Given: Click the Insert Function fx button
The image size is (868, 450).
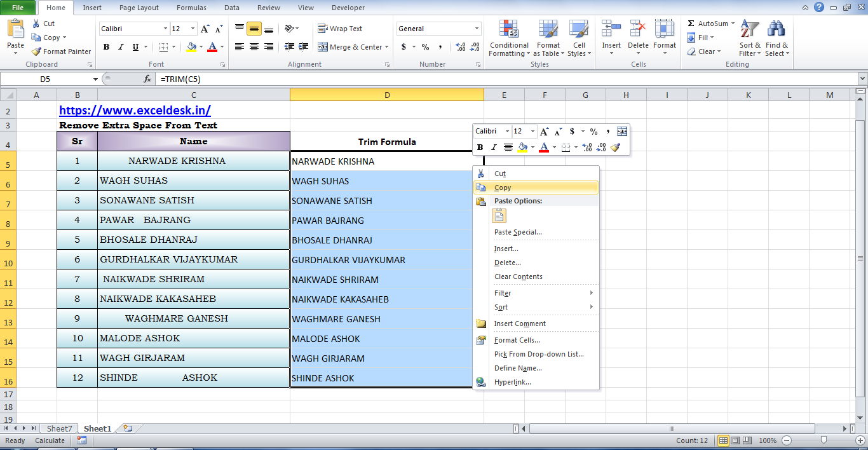Looking at the screenshot, I should pyautogui.click(x=147, y=79).
